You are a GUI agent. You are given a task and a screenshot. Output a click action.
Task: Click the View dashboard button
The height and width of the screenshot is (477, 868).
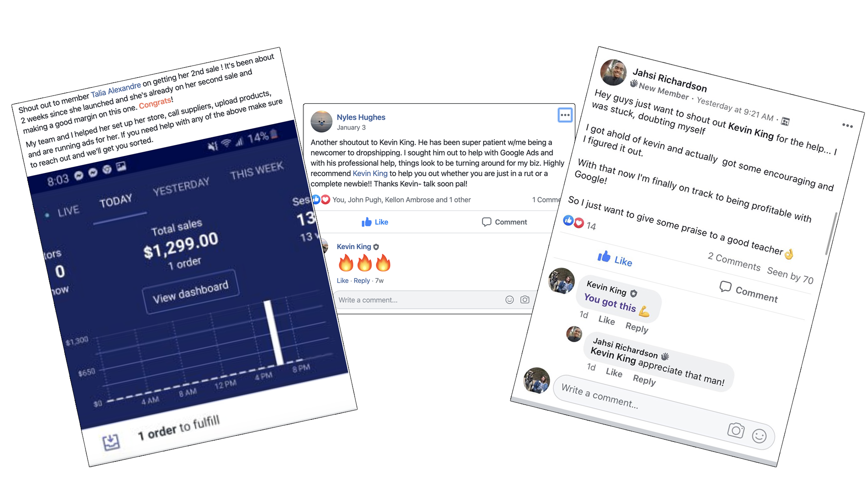[x=191, y=292]
